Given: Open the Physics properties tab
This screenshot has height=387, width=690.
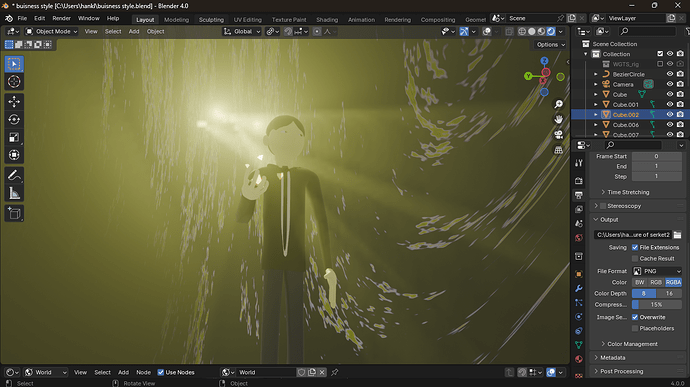Looking at the screenshot, I should click(x=579, y=317).
